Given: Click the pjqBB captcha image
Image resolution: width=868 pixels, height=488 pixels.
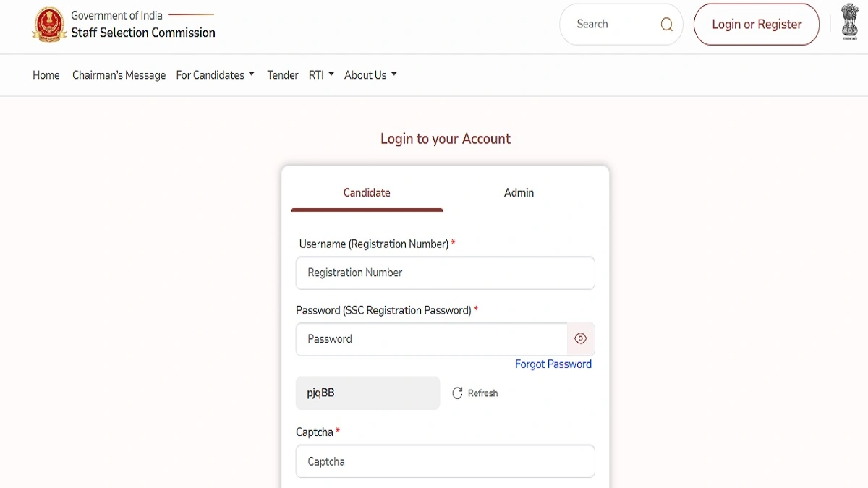Looking at the screenshot, I should pyautogui.click(x=367, y=393).
